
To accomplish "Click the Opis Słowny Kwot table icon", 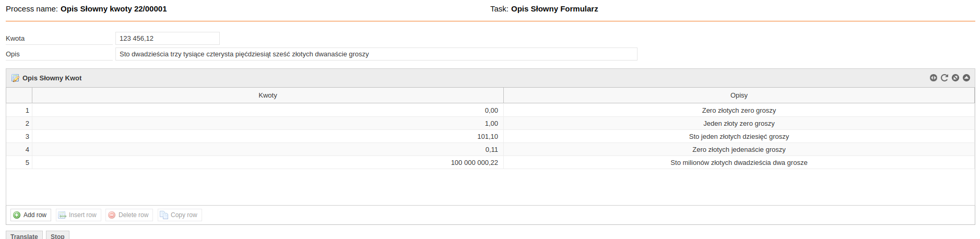I will (15, 78).
